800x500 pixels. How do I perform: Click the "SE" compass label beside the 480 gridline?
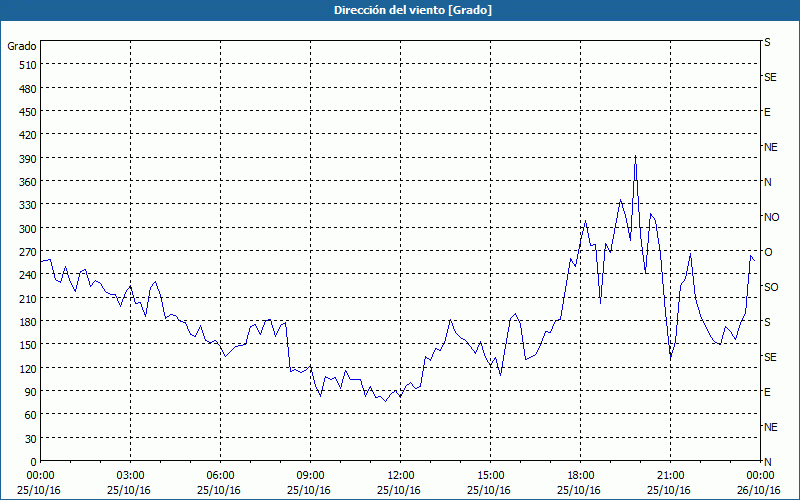[770, 77]
